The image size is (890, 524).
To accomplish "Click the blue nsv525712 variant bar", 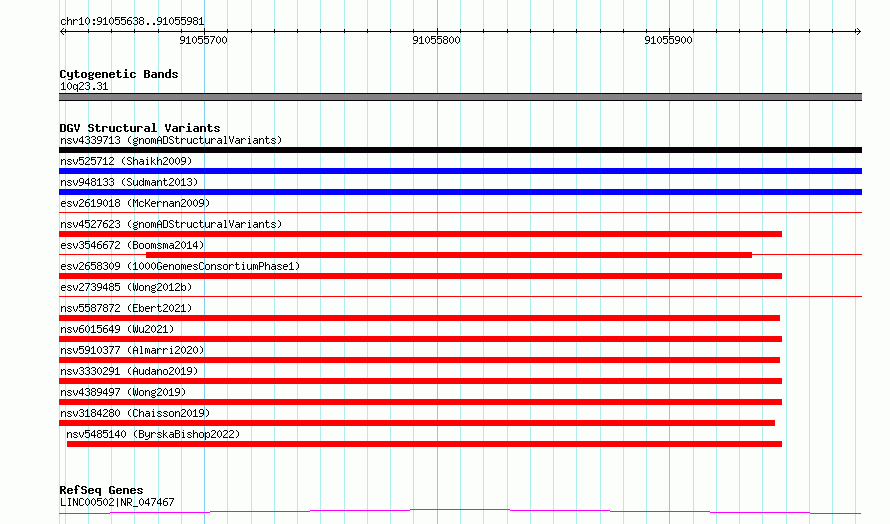I will coord(460,171).
